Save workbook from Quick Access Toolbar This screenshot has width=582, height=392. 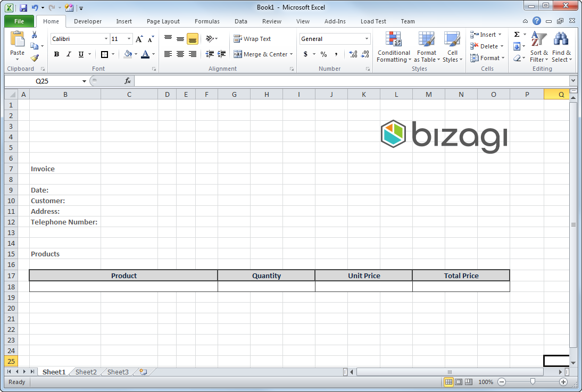click(23, 7)
